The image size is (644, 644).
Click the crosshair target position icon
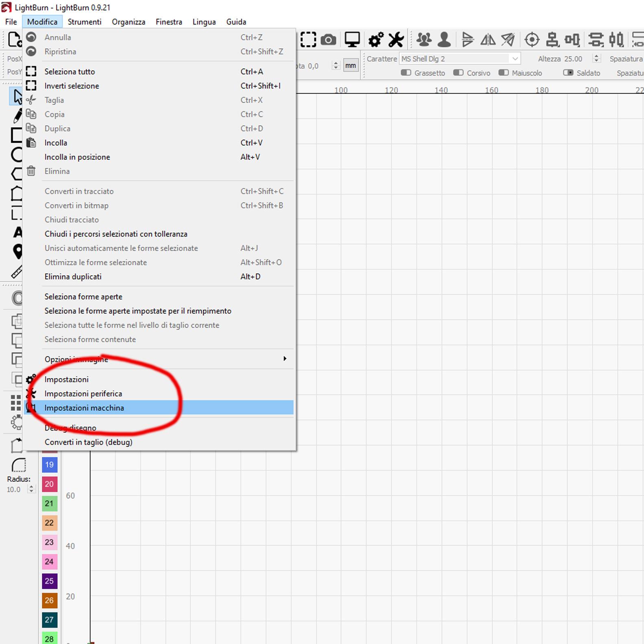pyautogui.click(x=532, y=40)
